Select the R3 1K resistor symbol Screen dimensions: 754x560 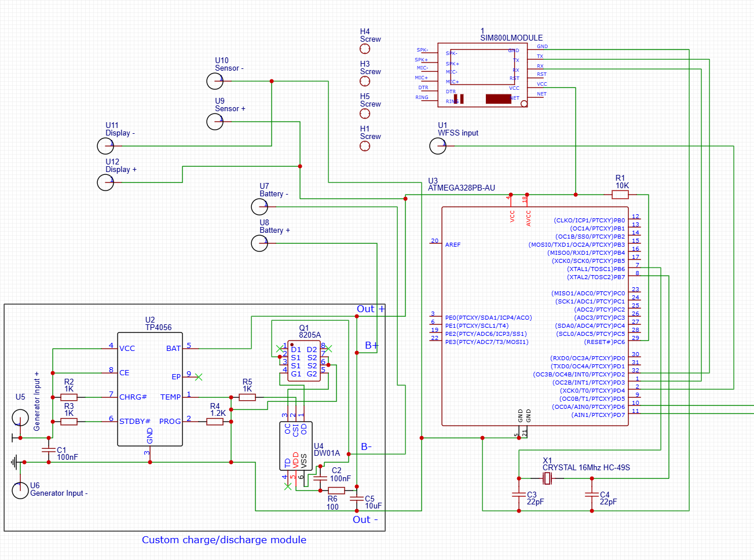point(69,422)
